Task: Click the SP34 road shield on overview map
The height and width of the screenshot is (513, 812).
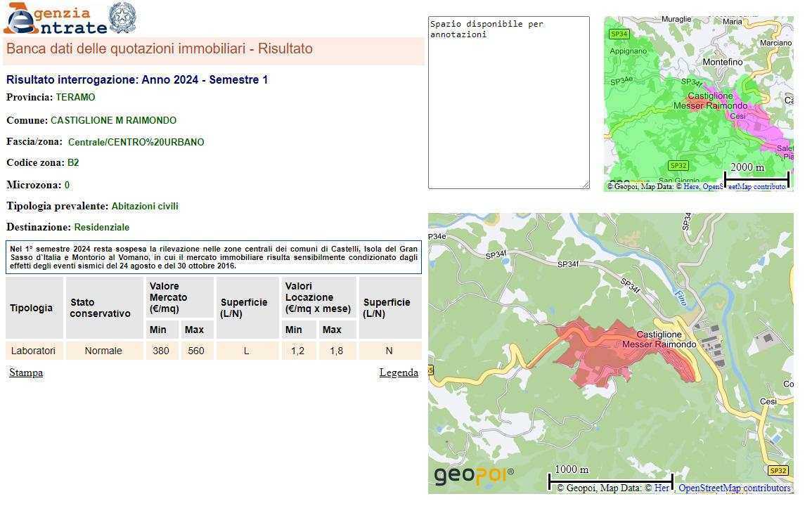Action: [619, 34]
